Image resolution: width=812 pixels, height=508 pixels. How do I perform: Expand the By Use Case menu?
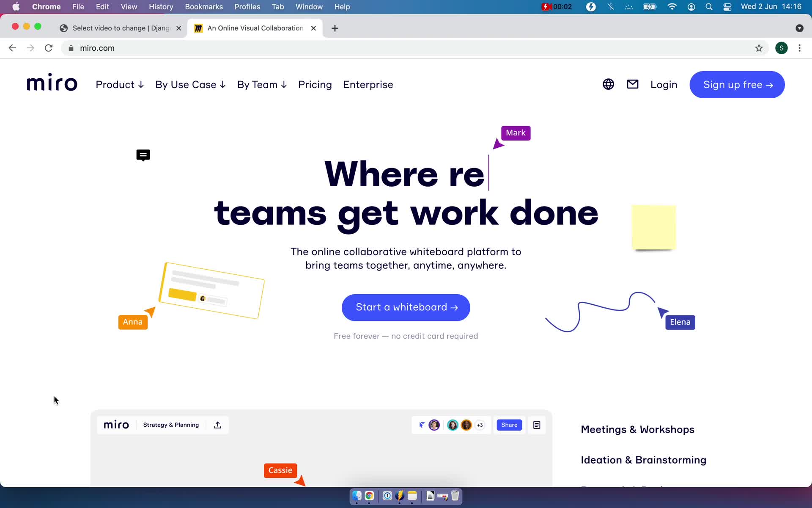[190, 85]
